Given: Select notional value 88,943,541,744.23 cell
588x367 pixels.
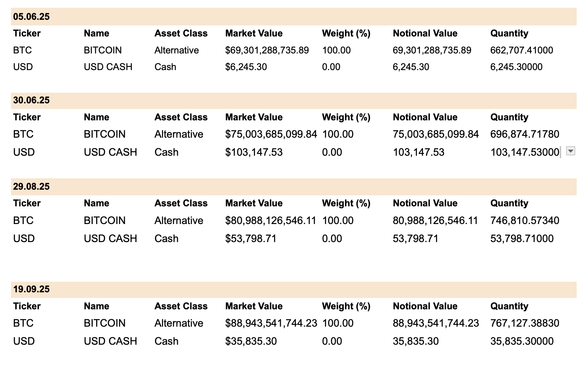Looking at the screenshot, I should pos(436,323).
